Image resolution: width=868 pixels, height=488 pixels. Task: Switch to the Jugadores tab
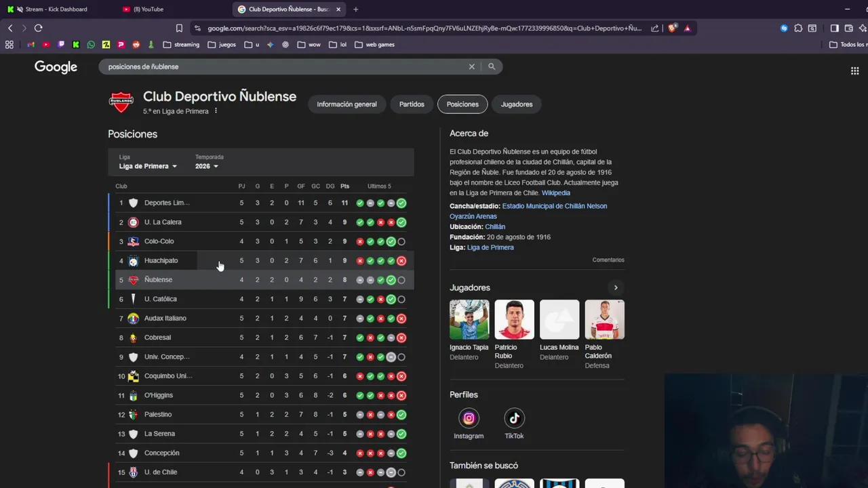[x=517, y=104]
